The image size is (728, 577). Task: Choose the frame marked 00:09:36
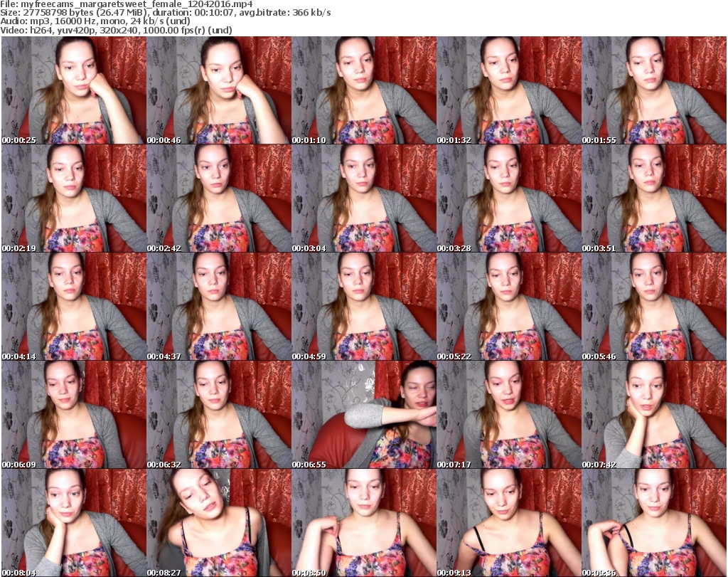(x=654, y=523)
